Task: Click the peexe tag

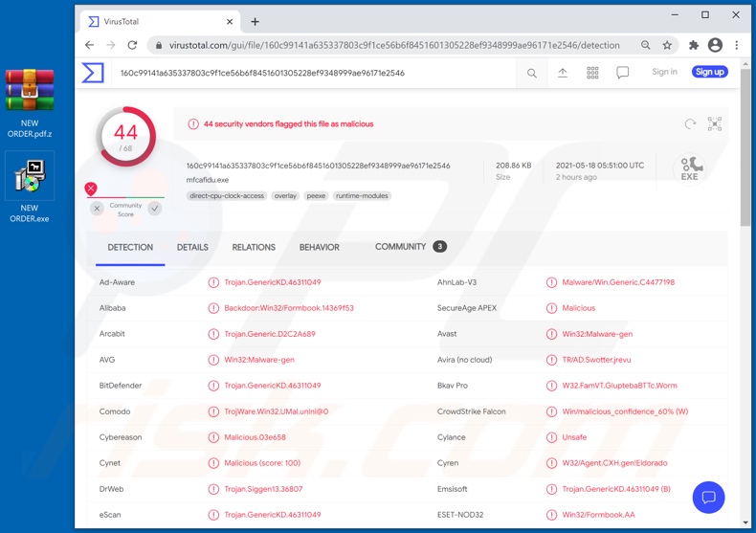Action: 316,195
